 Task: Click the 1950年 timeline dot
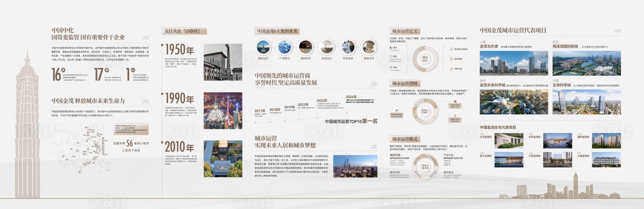click(163, 45)
